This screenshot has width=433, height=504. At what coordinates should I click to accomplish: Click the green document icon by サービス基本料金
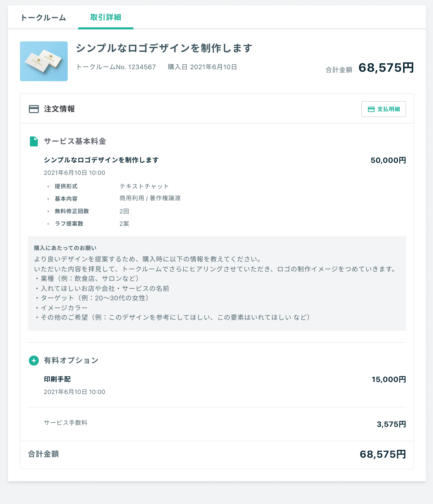(34, 141)
